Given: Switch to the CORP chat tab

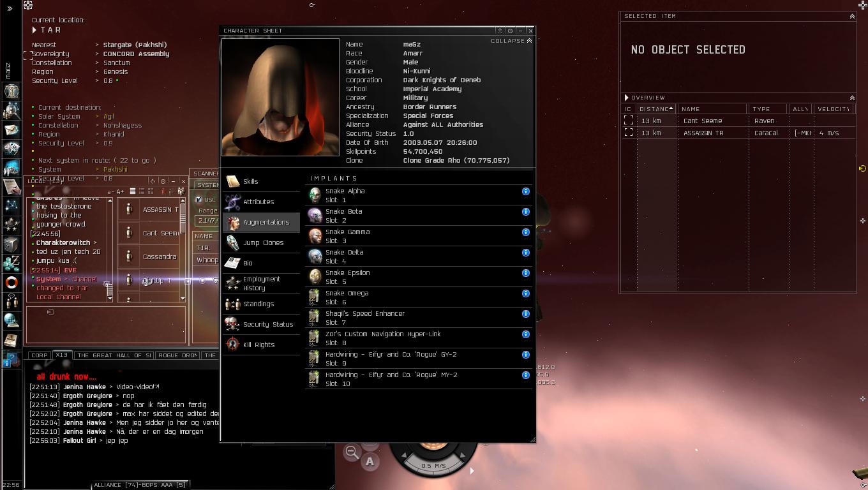Looking at the screenshot, I should (x=40, y=355).
